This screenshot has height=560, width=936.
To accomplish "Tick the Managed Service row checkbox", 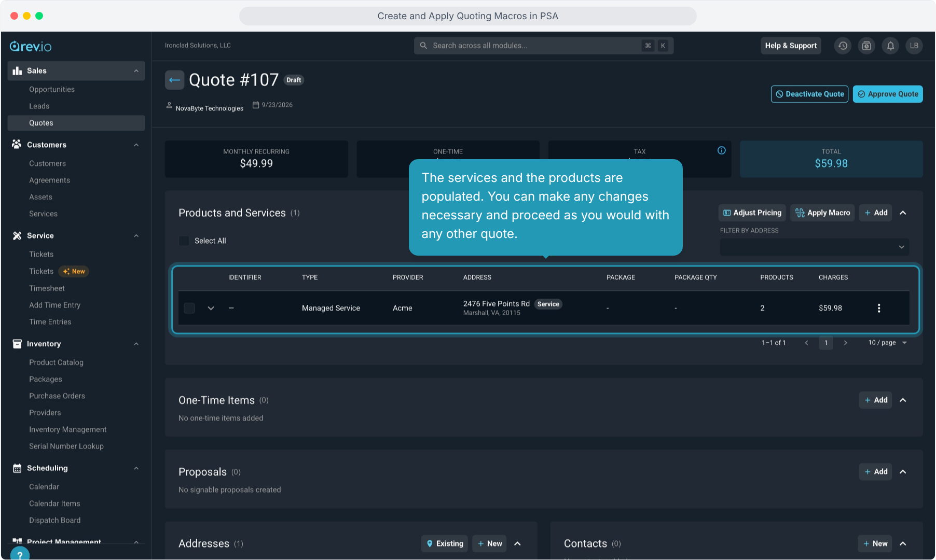I will [189, 308].
